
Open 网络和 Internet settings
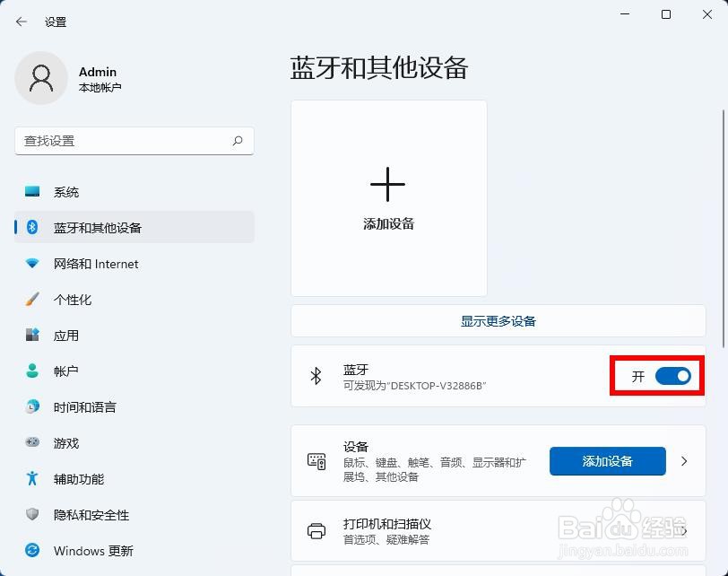134,264
